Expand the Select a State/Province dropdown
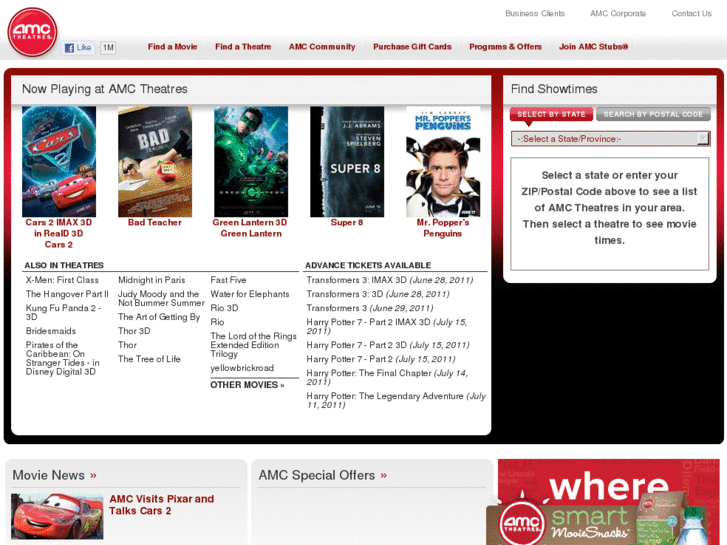The width and height of the screenshot is (727, 545). pyautogui.click(x=611, y=139)
